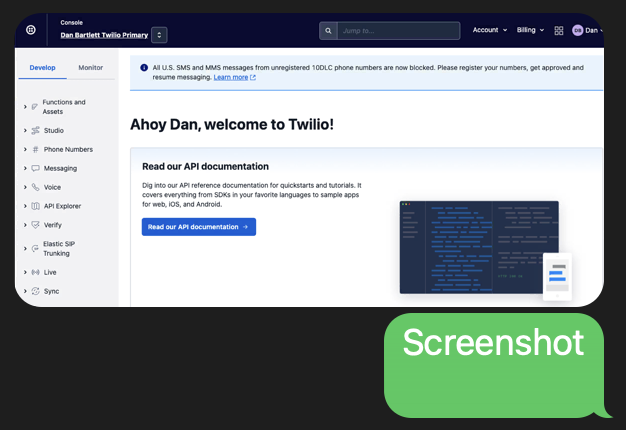The image size is (626, 430).
Task: Open the Verify menu item
Action: (x=53, y=225)
